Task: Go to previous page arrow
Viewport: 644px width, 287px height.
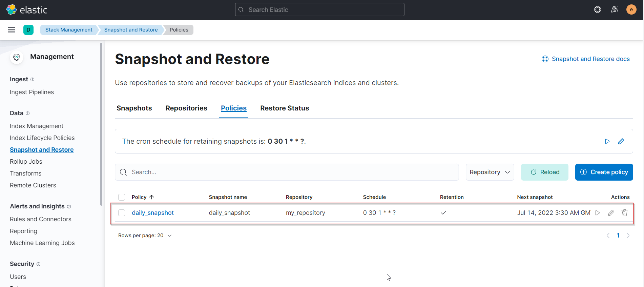Action: 608,235
